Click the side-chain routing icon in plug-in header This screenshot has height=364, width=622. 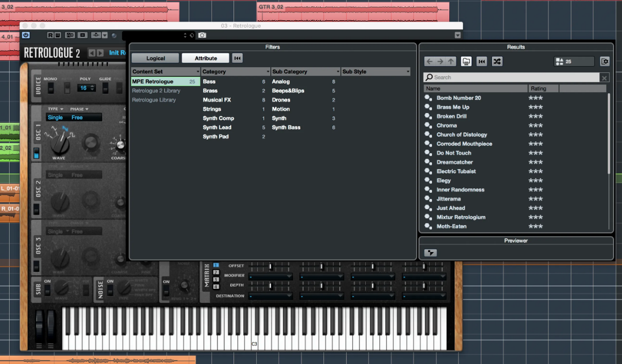click(x=96, y=35)
